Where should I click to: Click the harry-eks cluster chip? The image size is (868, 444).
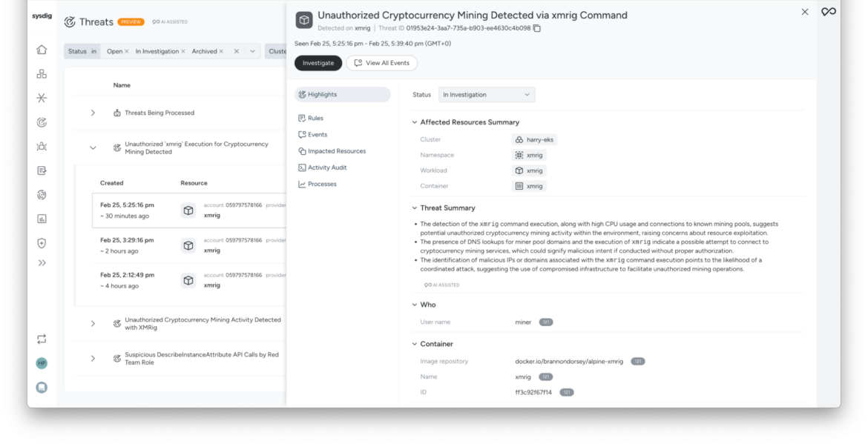[534, 140]
